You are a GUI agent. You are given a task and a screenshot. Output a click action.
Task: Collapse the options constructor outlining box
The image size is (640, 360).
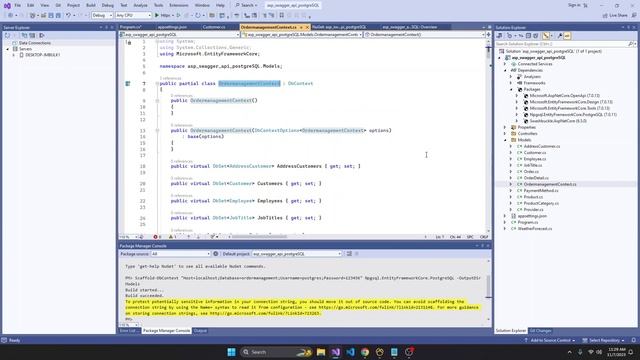coord(157,131)
